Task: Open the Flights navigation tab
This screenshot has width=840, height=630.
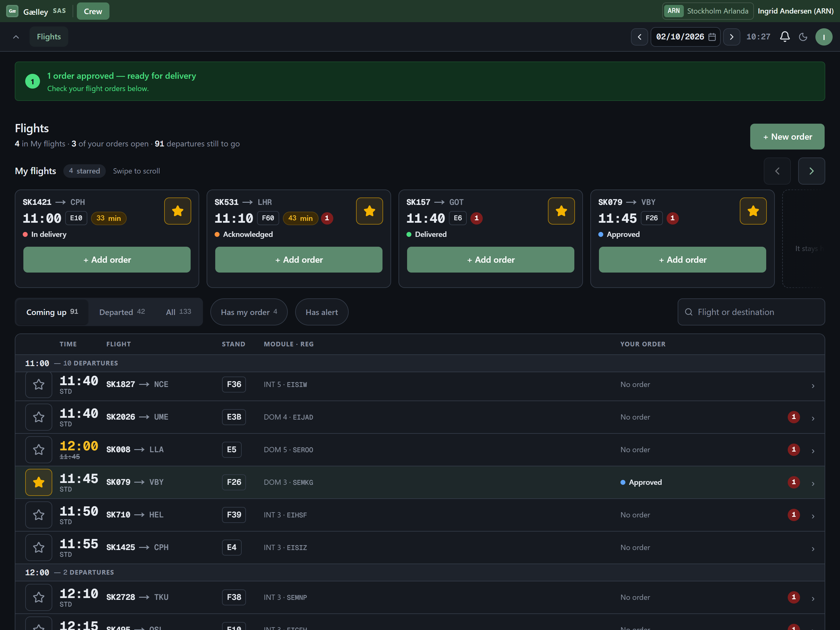Action: click(49, 37)
